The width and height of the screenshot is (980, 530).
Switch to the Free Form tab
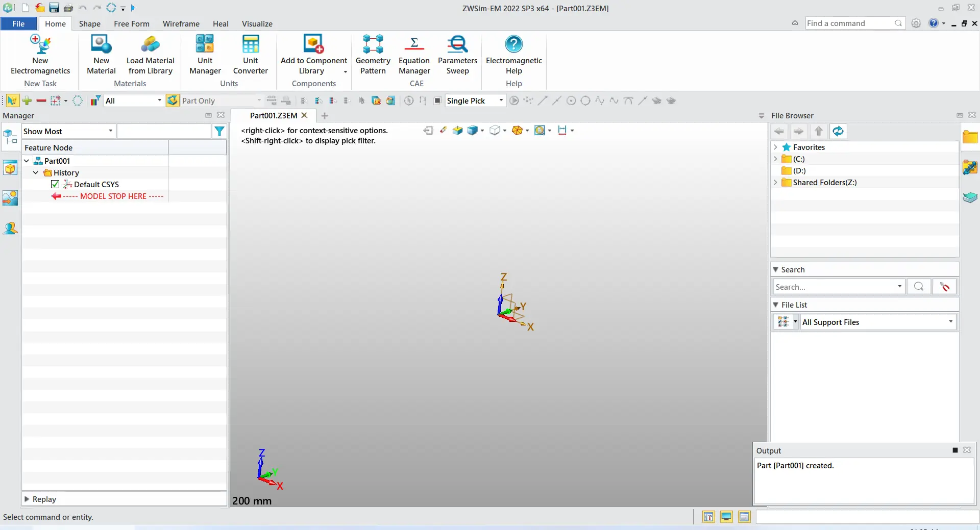pyautogui.click(x=132, y=23)
